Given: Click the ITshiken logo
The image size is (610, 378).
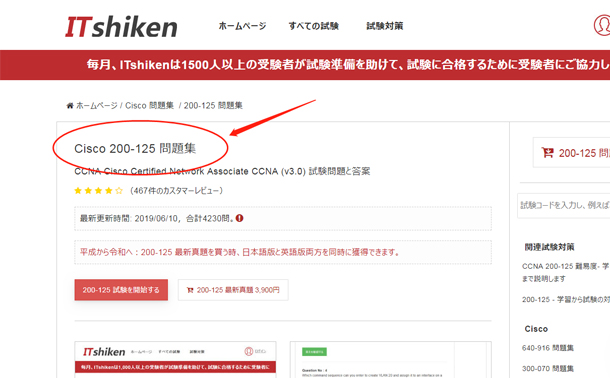Looking at the screenshot, I should 121,27.
